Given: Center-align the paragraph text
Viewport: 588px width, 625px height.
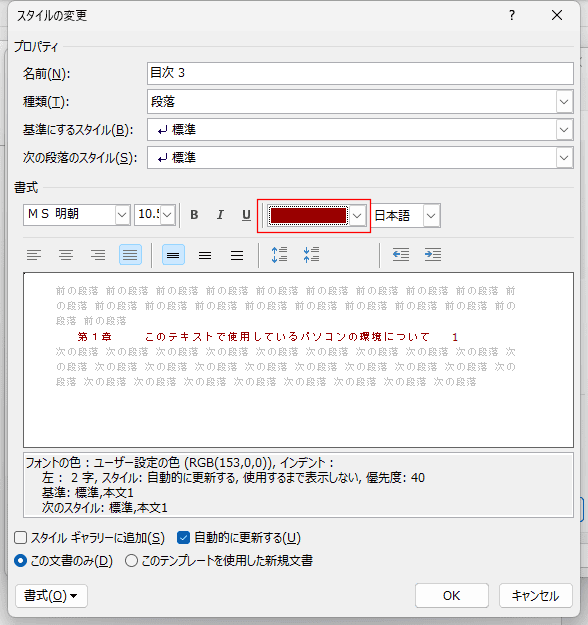Looking at the screenshot, I should coord(66,255).
